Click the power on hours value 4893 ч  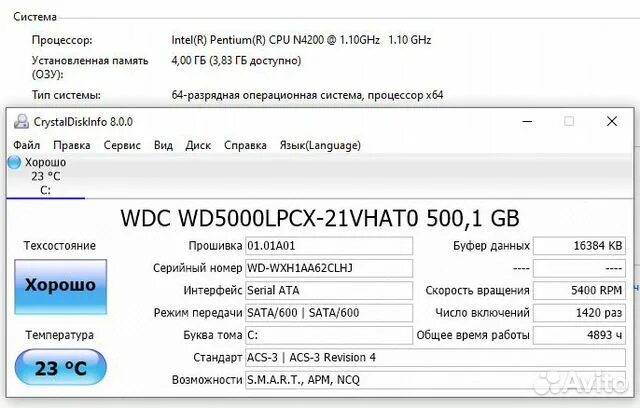pyautogui.click(x=579, y=335)
